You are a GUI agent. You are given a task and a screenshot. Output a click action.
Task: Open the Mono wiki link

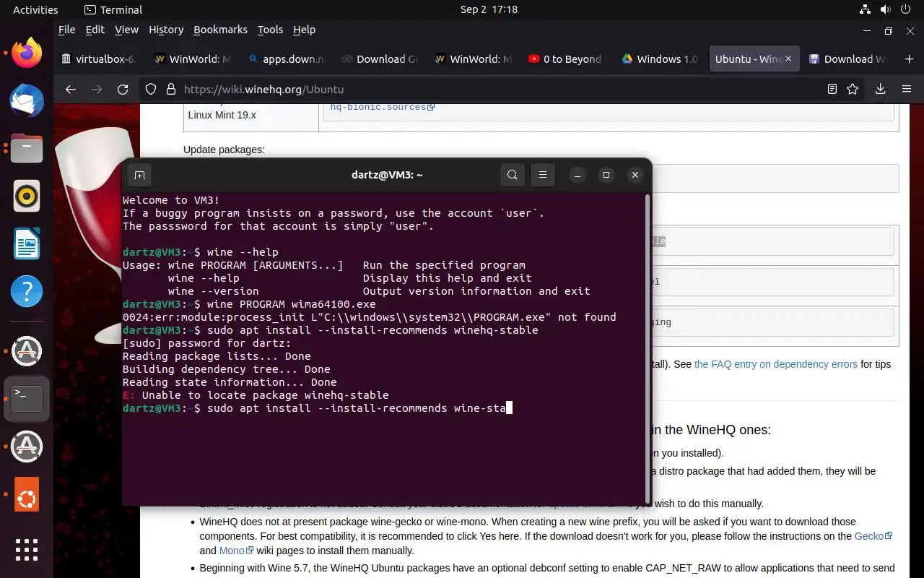pyautogui.click(x=236, y=551)
